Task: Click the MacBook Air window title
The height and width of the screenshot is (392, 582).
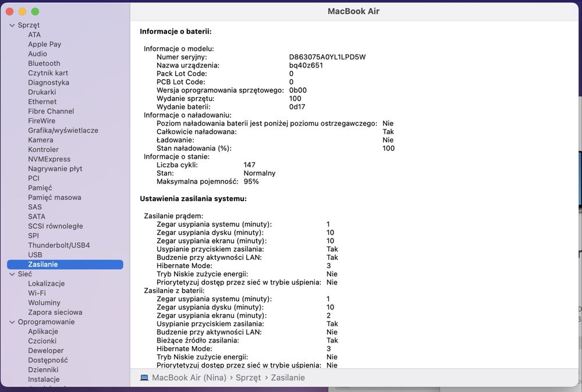Action: point(353,11)
